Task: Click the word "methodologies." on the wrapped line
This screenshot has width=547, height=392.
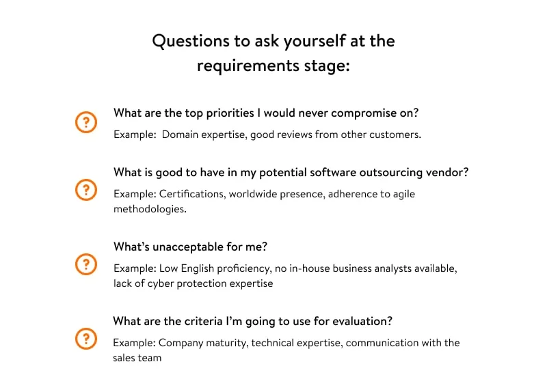Action: pyautogui.click(x=149, y=209)
